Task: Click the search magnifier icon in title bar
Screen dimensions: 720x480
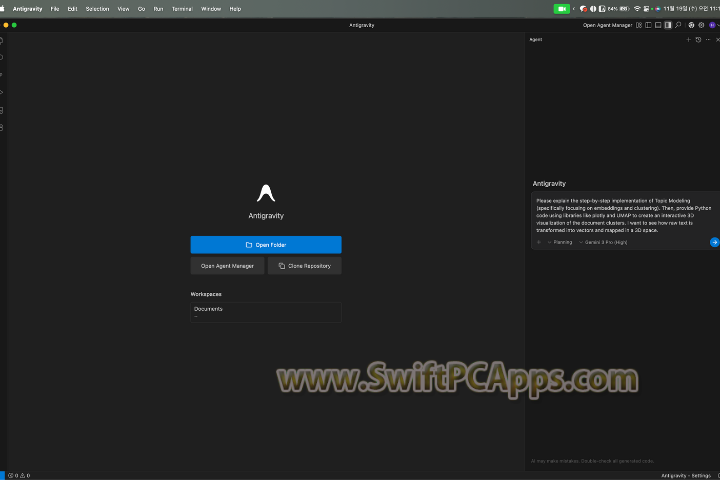Action: pos(678,25)
